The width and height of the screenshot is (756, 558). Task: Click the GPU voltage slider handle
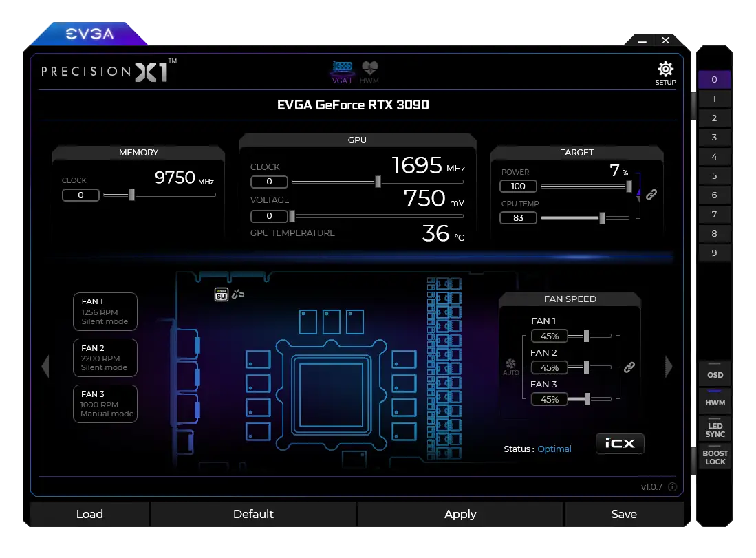point(292,216)
